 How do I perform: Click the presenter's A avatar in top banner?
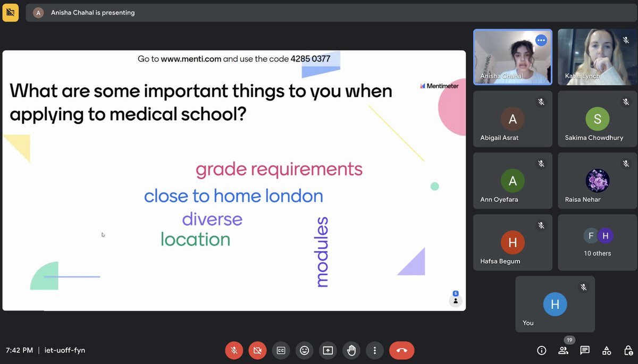pyautogui.click(x=38, y=13)
